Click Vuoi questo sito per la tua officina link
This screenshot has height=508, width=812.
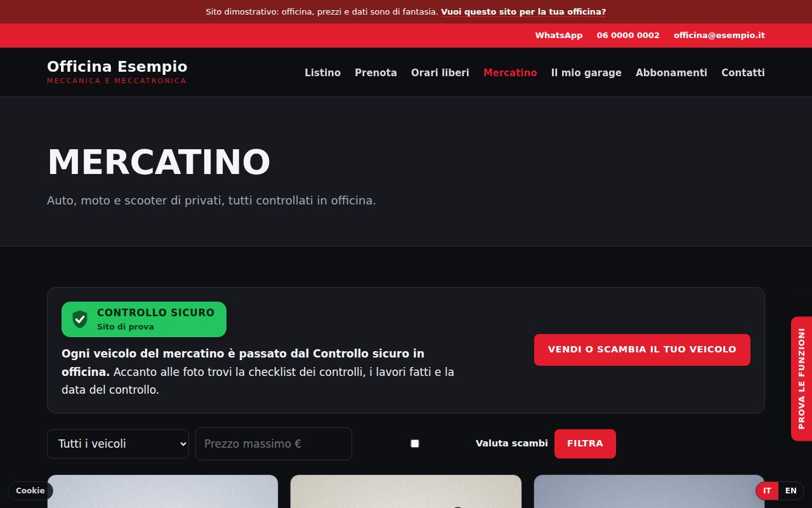tap(523, 12)
